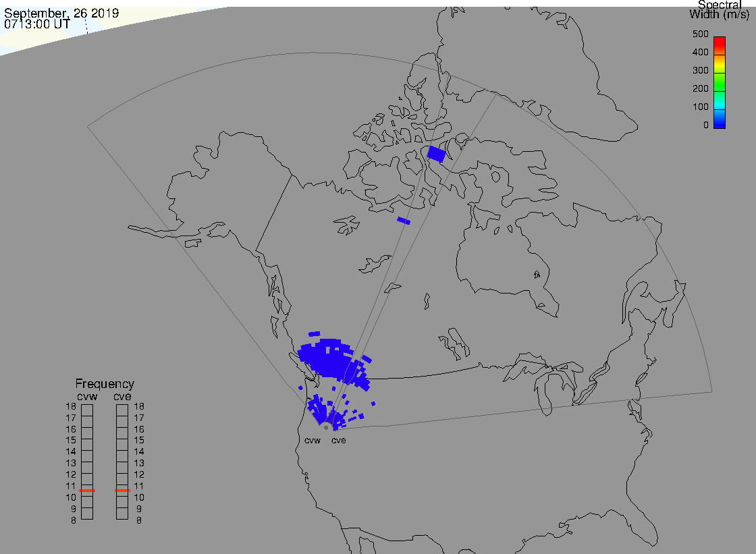Click the red marker on cve frequency bar
Viewport: 756px width, 554px height.
122,491
